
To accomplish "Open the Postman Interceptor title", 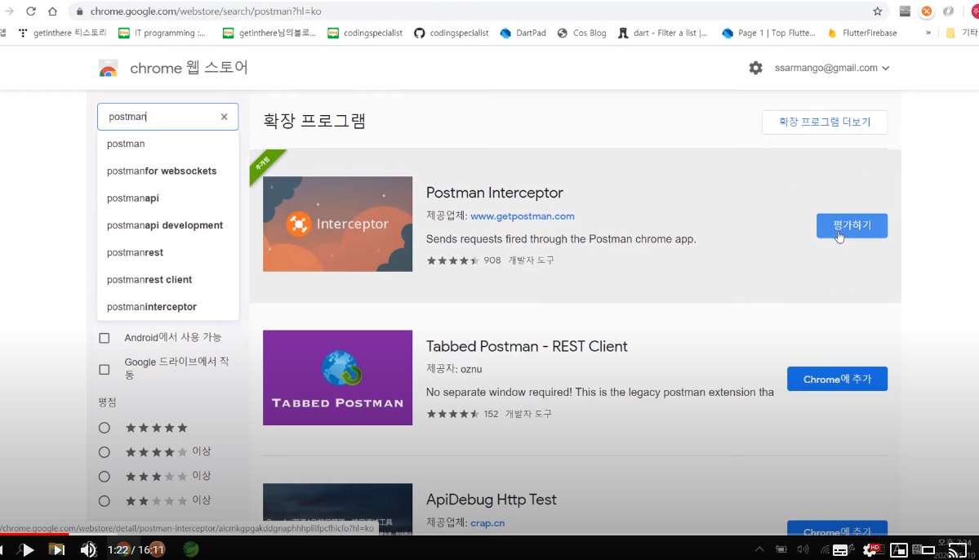I will pyautogui.click(x=495, y=193).
